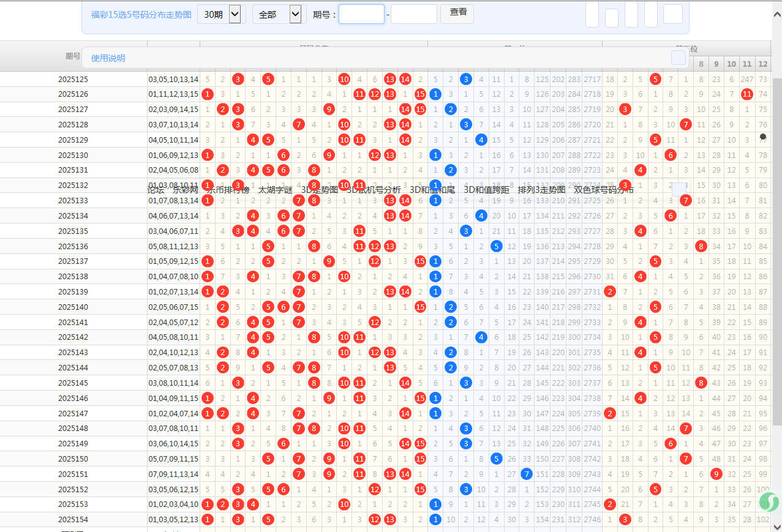782x532 pixels.
Task: Click red ball 9 in row 2025130
Action: [329, 155]
